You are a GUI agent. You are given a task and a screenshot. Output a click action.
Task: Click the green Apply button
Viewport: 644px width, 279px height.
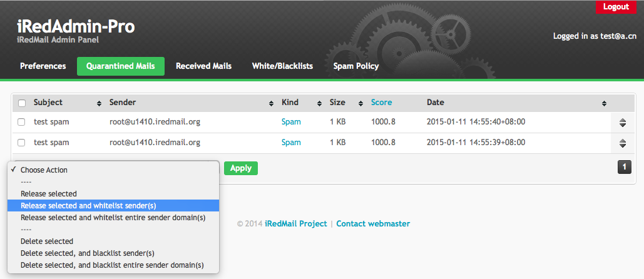(x=241, y=168)
